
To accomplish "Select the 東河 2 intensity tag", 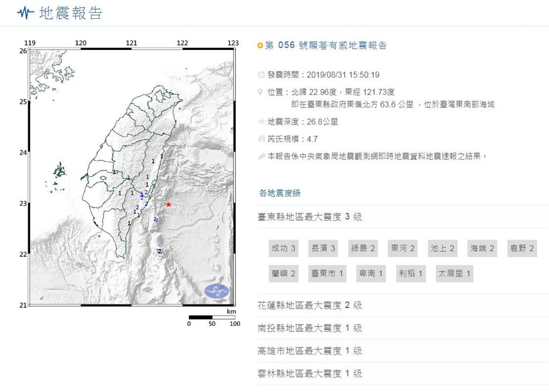I will (x=403, y=248).
